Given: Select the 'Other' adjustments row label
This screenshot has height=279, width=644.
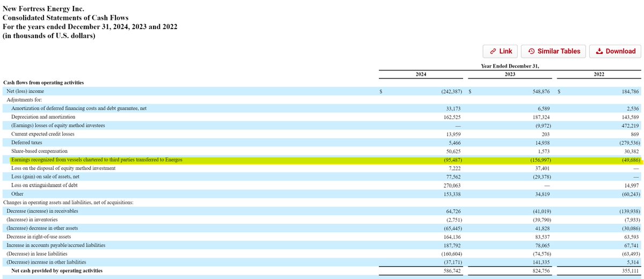Looking at the screenshot, I should tap(17, 194).
